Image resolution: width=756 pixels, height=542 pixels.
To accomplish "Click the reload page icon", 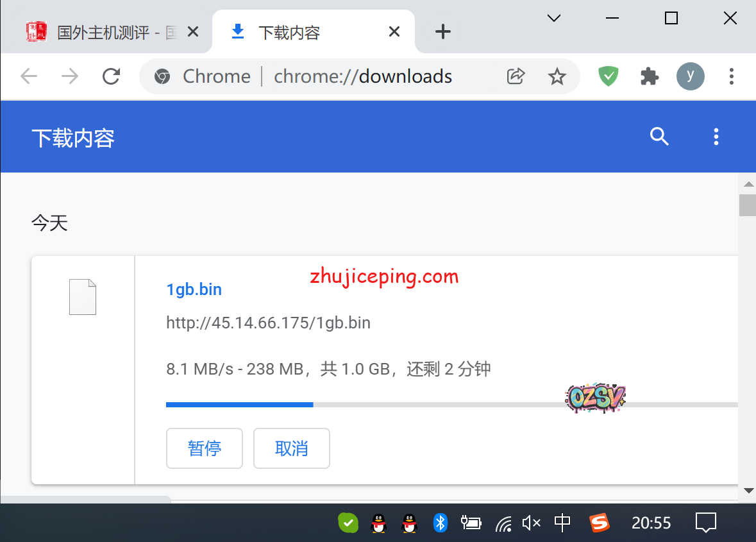I will [x=112, y=76].
